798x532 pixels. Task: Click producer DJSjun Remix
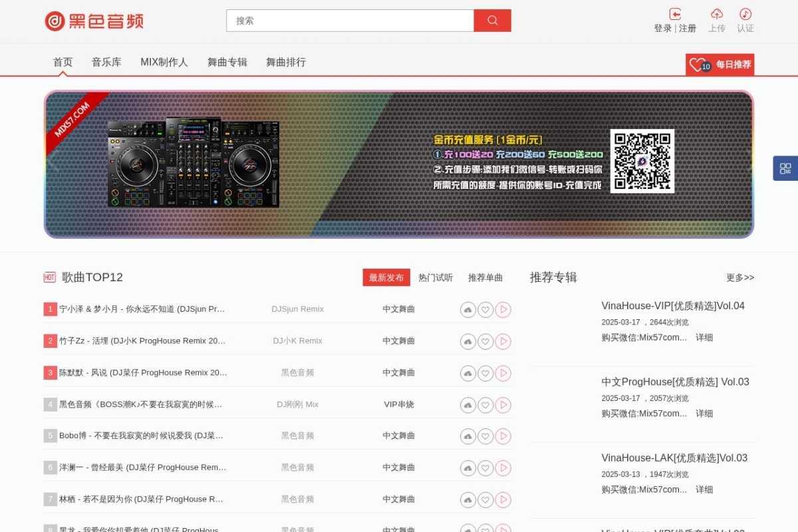pos(297,309)
